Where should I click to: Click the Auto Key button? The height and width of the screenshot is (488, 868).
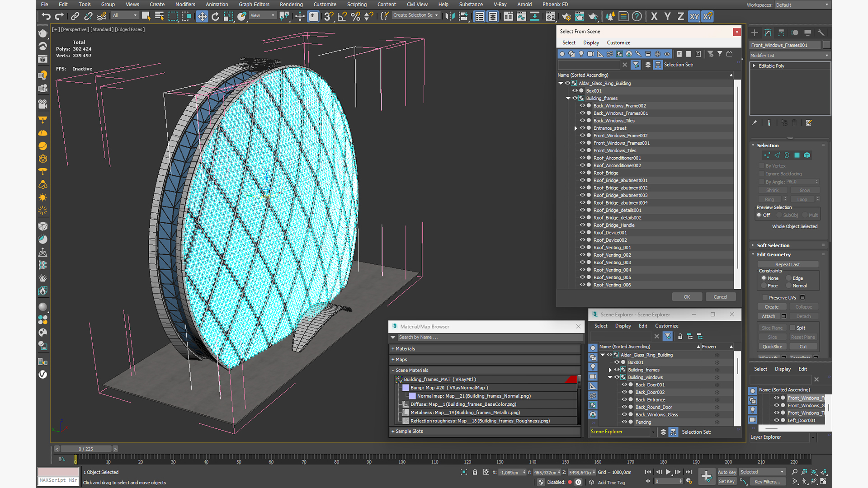click(x=726, y=472)
